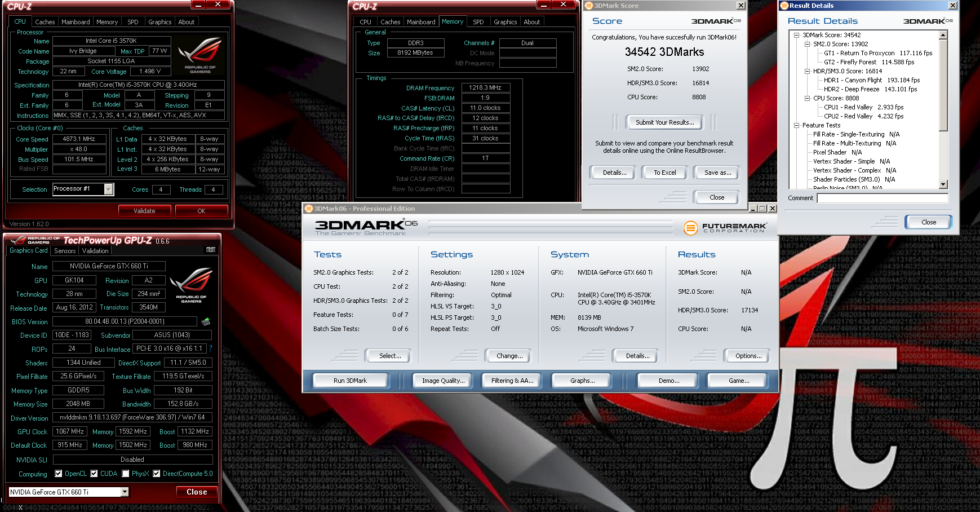Open Filtering & AA... in 3DMark06
The image size is (980, 512).
pos(512,381)
